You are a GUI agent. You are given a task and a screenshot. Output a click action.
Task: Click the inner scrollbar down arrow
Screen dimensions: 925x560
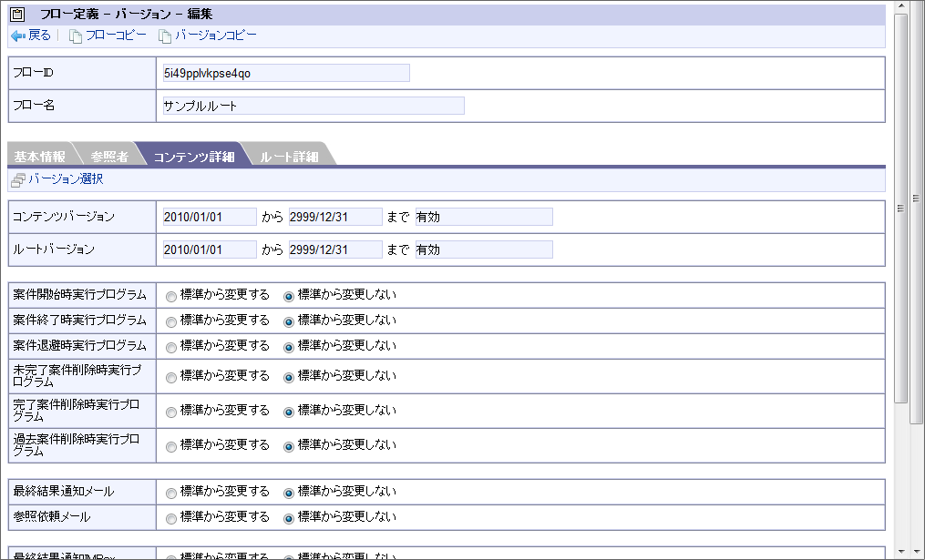tap(900, 553)
